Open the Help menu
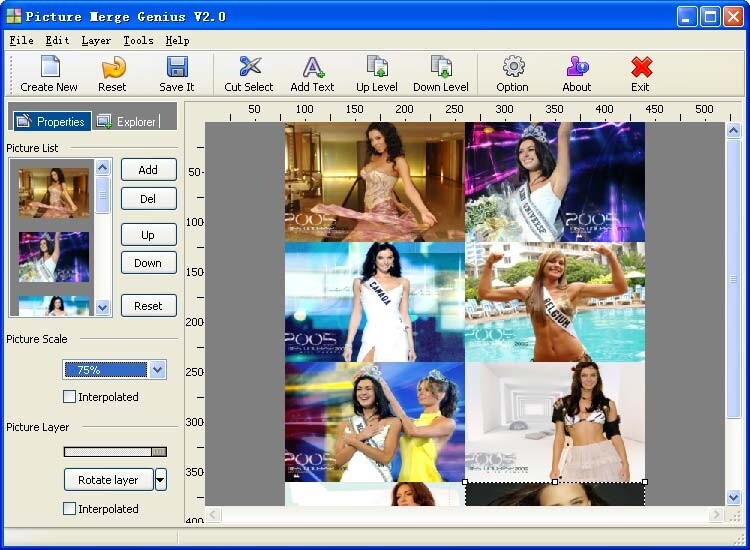The width and height of the screenshot is (750, 550). (177, 41)
